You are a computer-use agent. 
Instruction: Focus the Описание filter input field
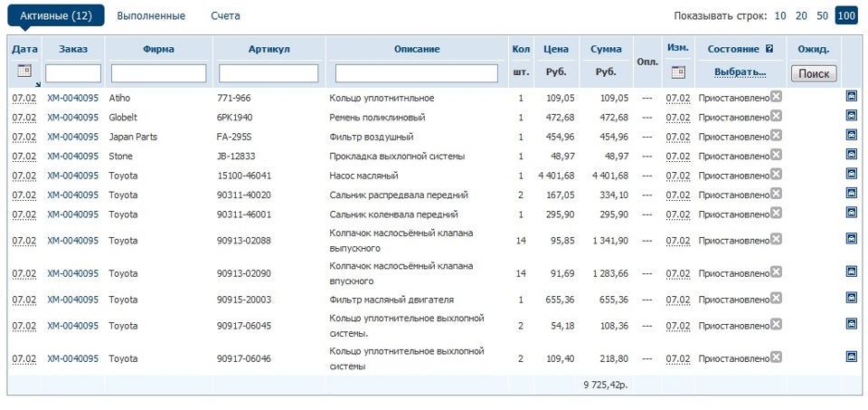click(417, 73)
